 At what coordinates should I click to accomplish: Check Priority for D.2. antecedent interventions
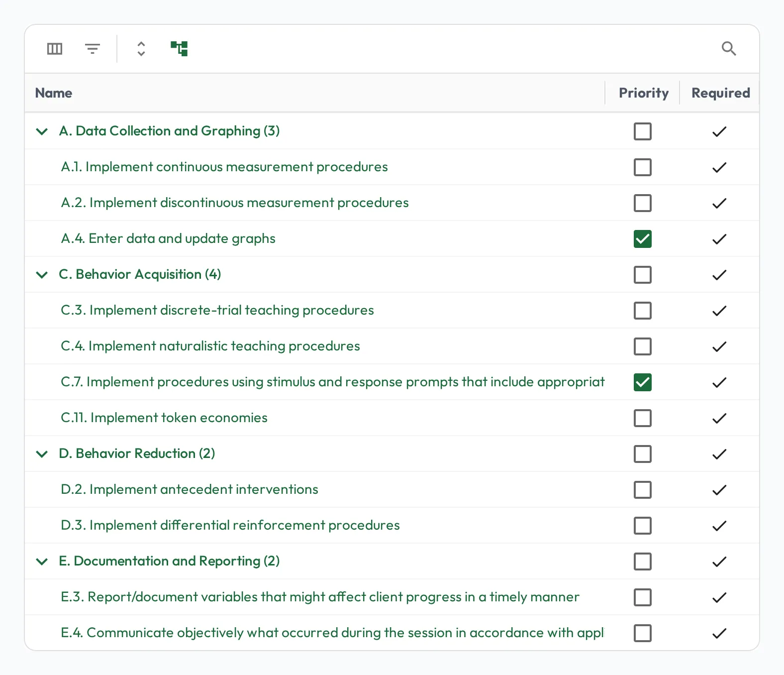pos(643,490)
